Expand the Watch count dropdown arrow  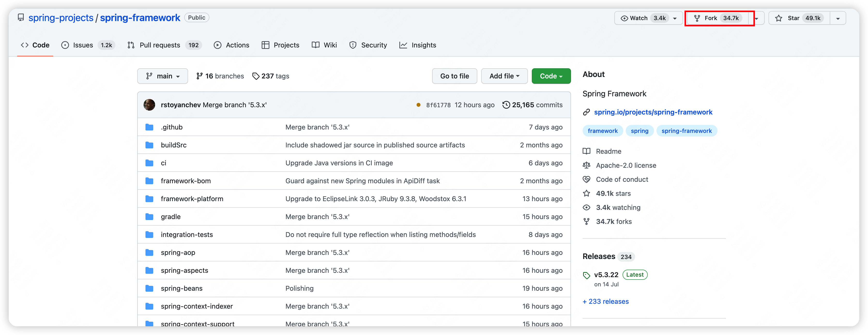coord(675,18)
